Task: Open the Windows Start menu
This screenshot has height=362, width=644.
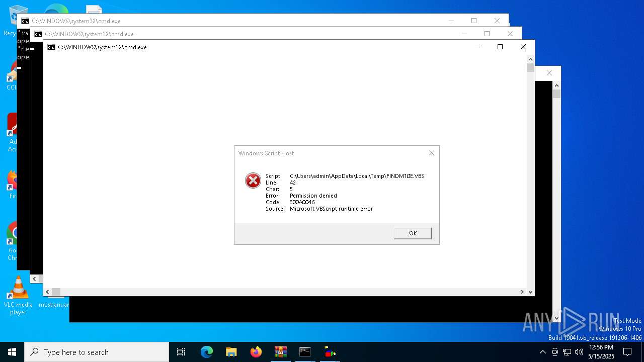Action: 12,352
